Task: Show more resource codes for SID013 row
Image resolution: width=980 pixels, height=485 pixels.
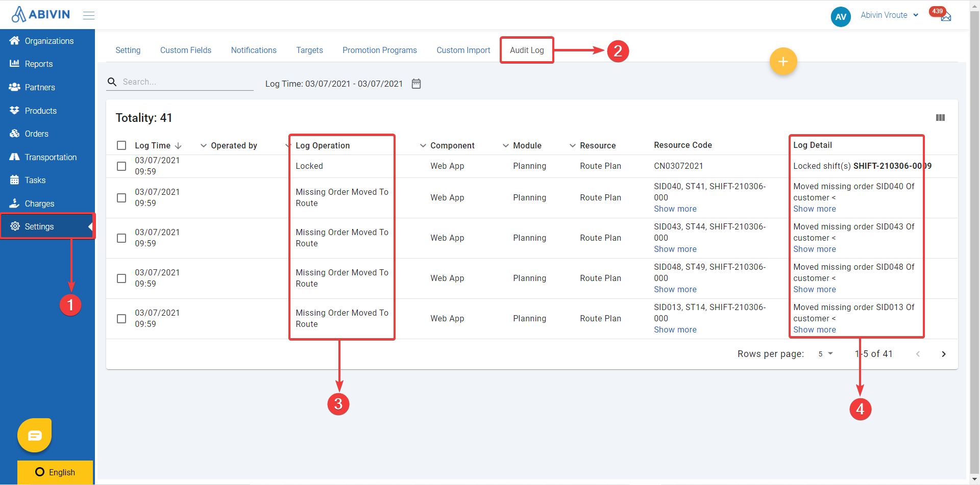Action: click(675, 330)
